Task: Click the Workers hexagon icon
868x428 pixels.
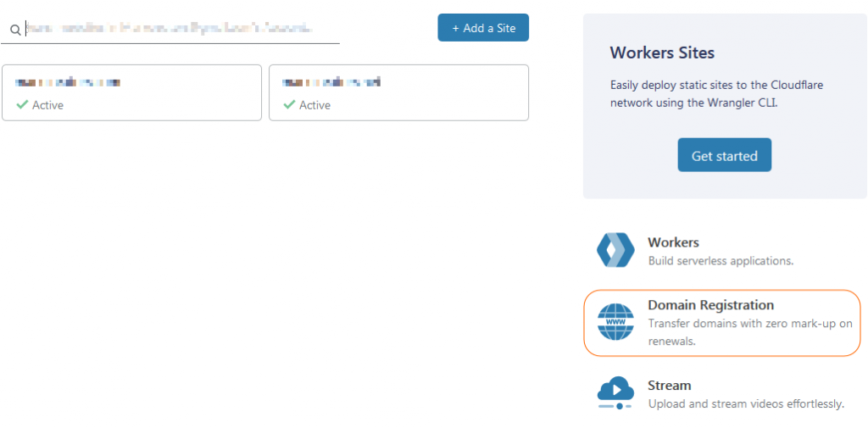Action: (x=615, y=250)
